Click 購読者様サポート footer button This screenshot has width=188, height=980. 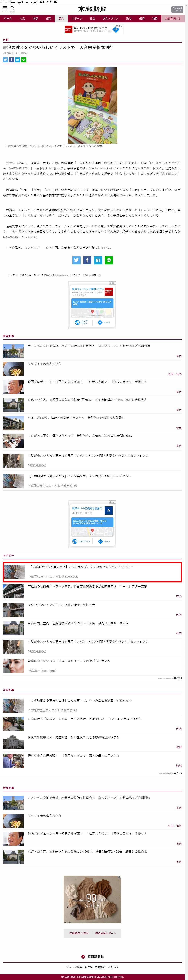pos(105,933)
